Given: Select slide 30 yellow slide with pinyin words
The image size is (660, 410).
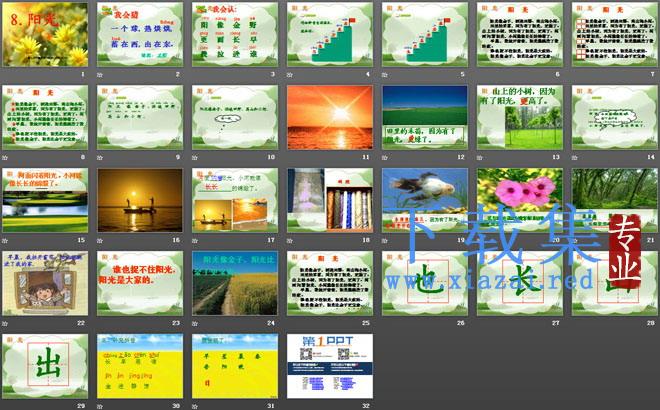Looking at the screenshot, I should (140, 366).
